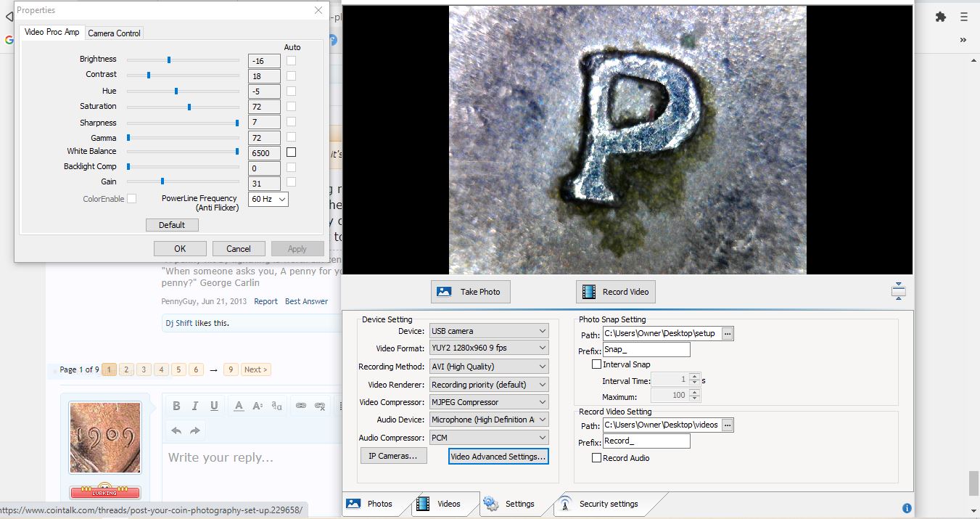Click the Report link under post
Image resolution: width=980 pixels, height=519 pixels.
coord(265,301)
